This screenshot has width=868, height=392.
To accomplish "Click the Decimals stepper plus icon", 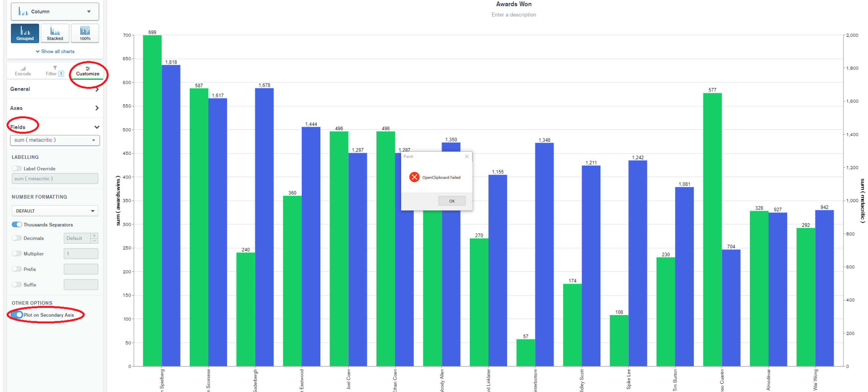I will (x=94, y=236).
